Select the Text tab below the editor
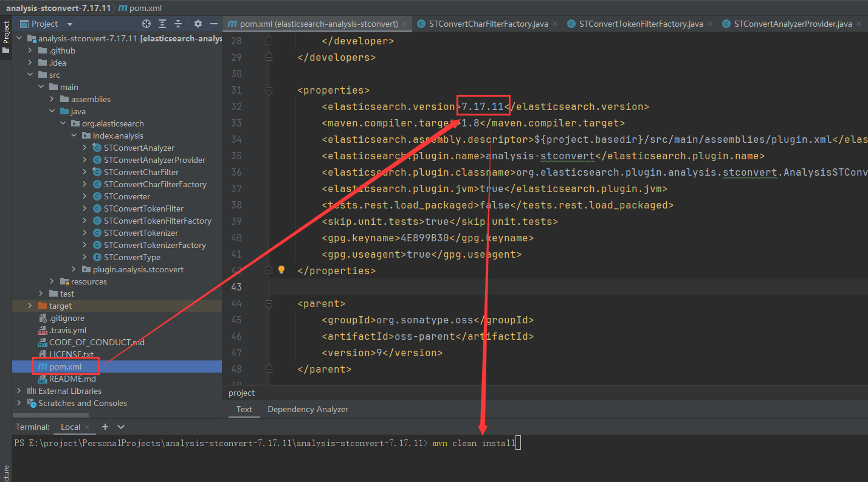Screen dimensions: 868x482 pos(244,409)
